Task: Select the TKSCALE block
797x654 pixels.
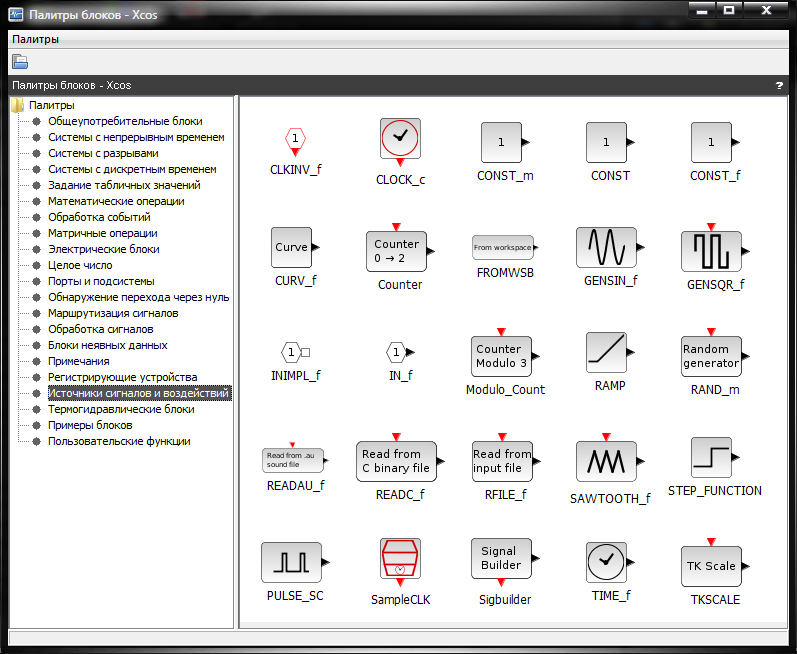Action: (x=711, y=566)
